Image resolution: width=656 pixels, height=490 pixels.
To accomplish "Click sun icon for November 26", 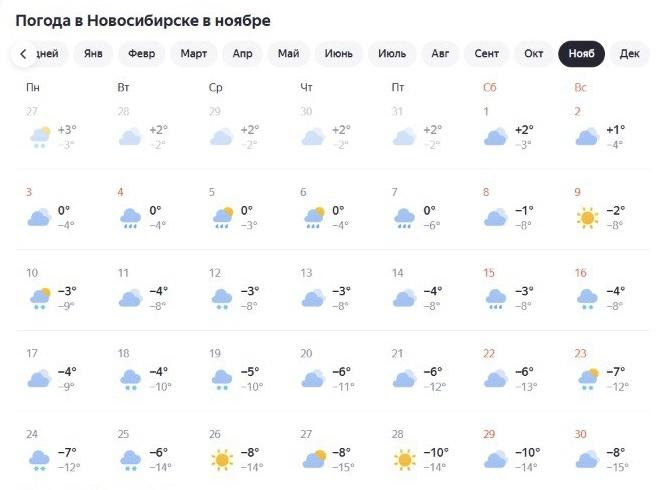I will 221,460.
